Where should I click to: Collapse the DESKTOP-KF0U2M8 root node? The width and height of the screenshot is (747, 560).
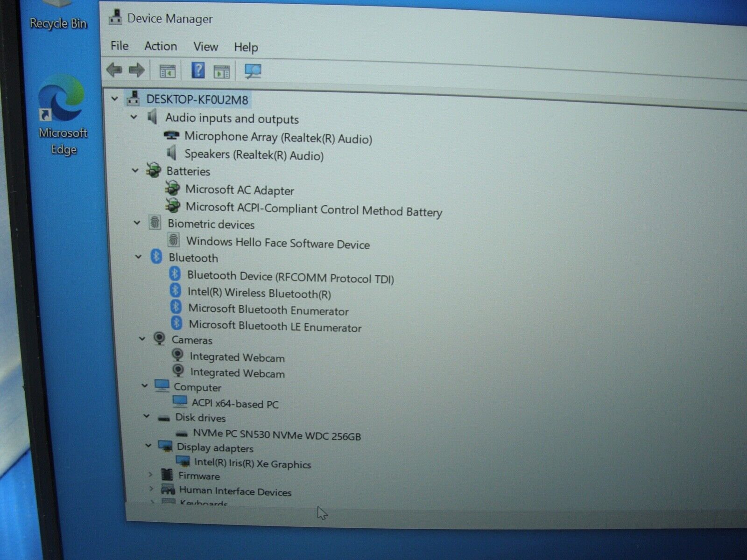(x=114, y=98)
